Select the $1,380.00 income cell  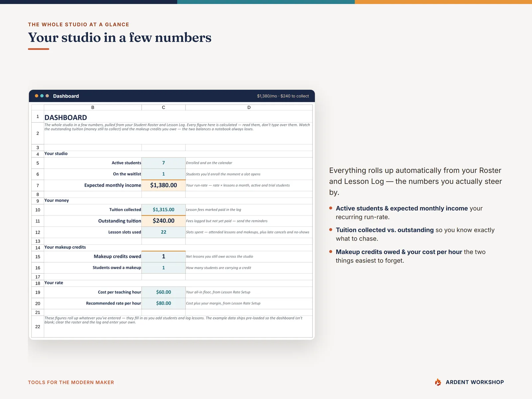point(164,185)
